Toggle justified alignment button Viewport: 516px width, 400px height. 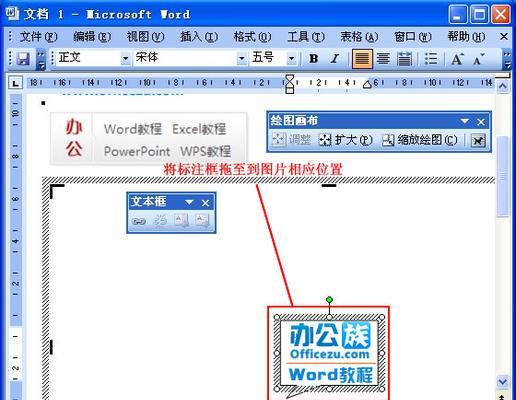362,59
